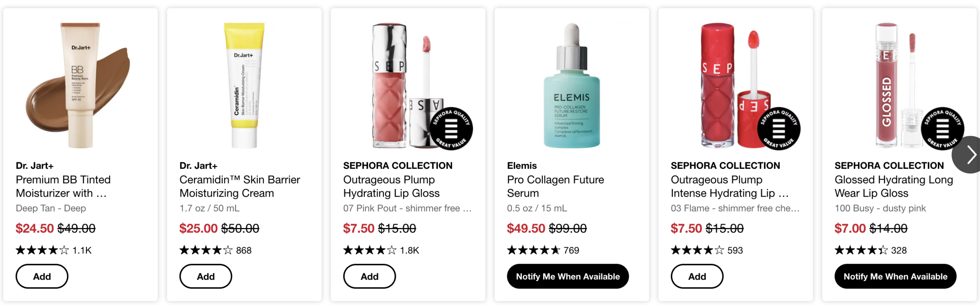Image resolution: width=980 pixels, height=305 pixels.
Task: View 328 reviews rating for Glossed gloss
Action: coord(871,250)
